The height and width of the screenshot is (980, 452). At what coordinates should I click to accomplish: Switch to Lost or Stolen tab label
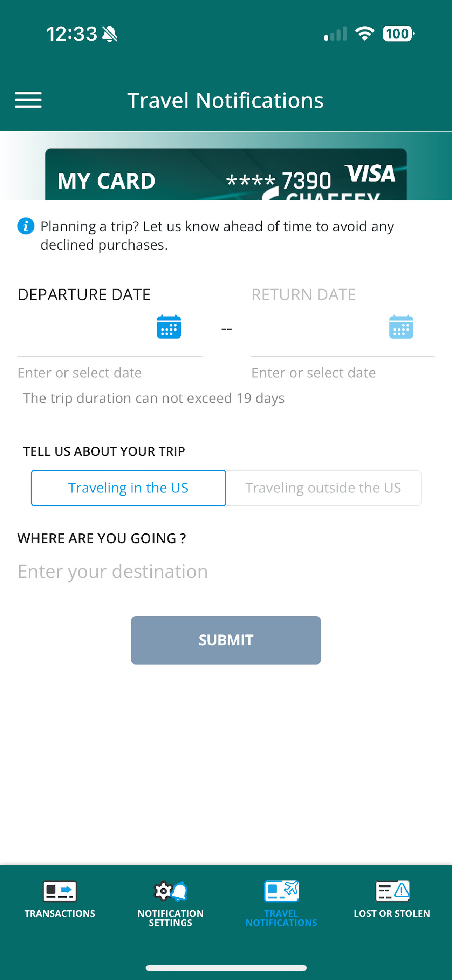(x=392, y=913)
